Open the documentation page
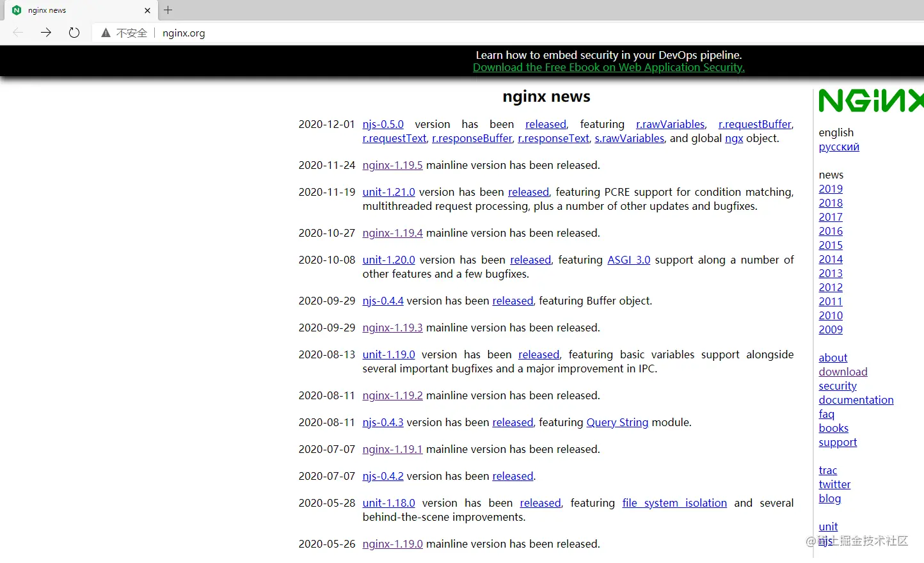 tap(856, 400)
